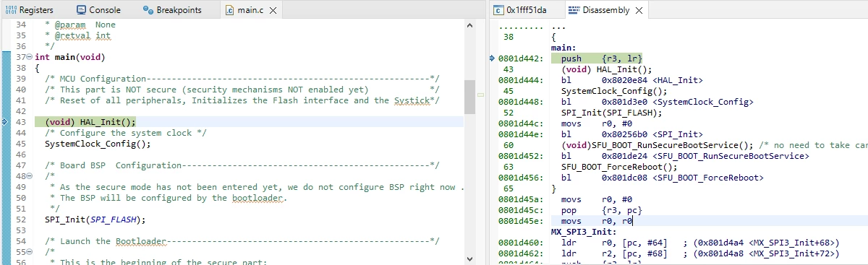Click line number 39 in main.c ruler
868x265 pixels.
(20, 79)
